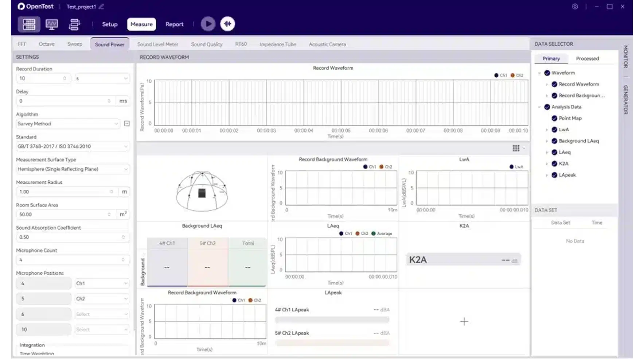Click the waveform record button
Viewport: 644px width, 359px height.
tap(227, 24)
